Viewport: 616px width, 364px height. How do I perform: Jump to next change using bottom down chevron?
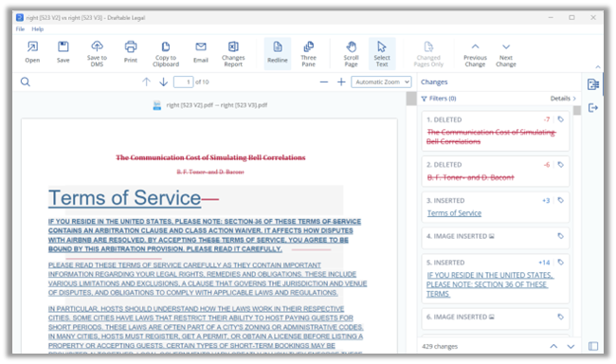571,346
